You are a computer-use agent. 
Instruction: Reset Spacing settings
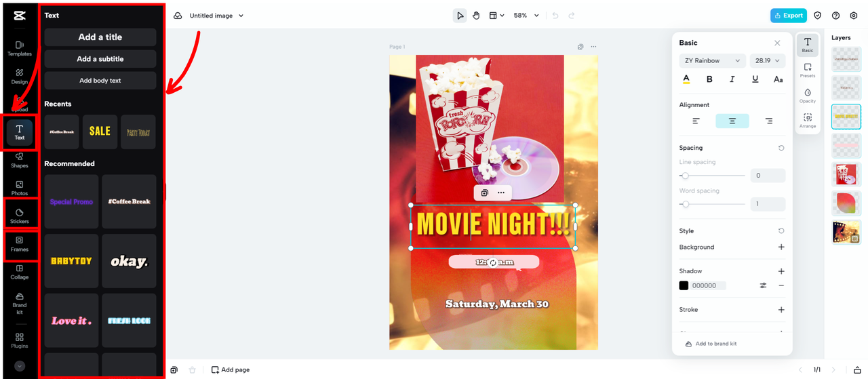coord(781,148)
